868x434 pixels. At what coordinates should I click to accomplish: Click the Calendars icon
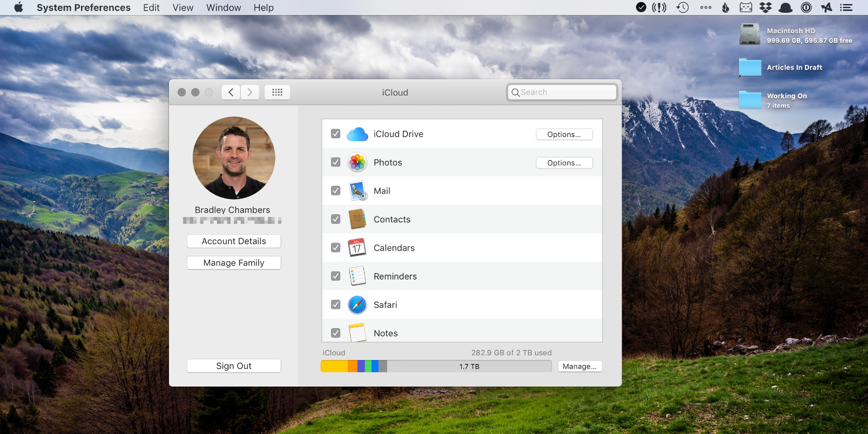point(357,248)
